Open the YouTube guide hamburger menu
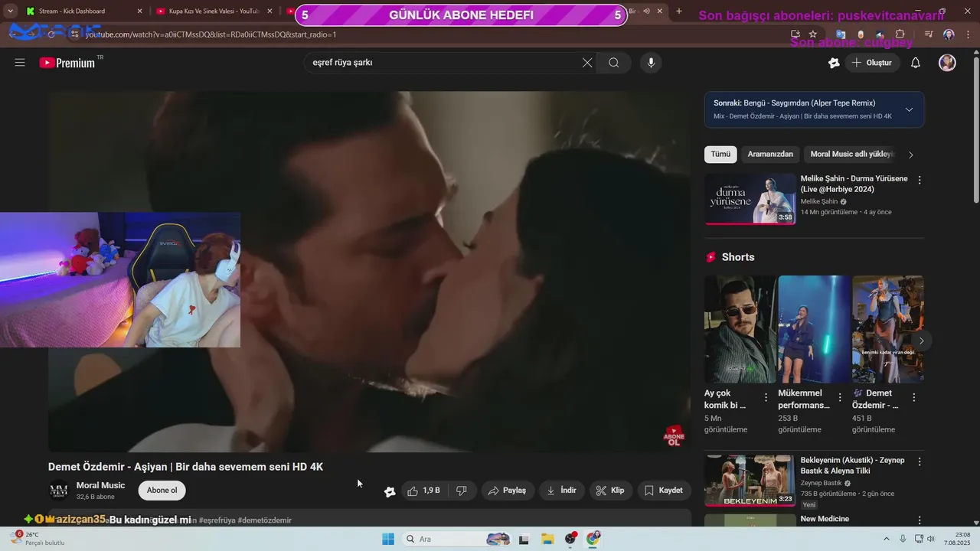Image resolution: width=980 pixels, height=551 pixels. [20, 63]
